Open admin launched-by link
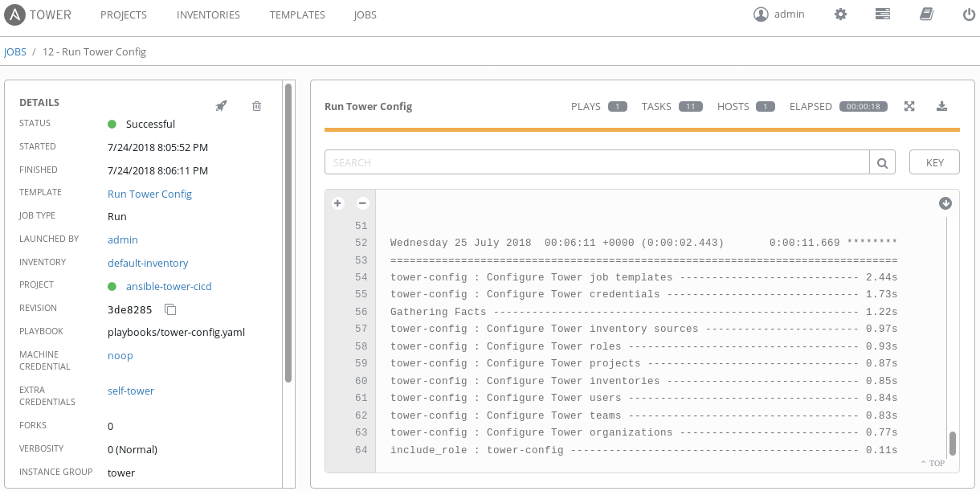Image resolution: width=980 pixels, height=491 pixels. tap(123, 239)
